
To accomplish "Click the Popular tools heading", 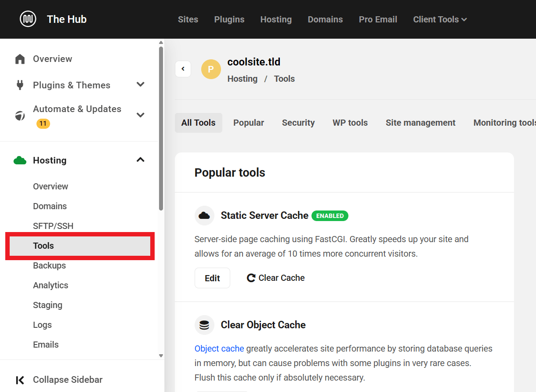I will coord(230,173).
